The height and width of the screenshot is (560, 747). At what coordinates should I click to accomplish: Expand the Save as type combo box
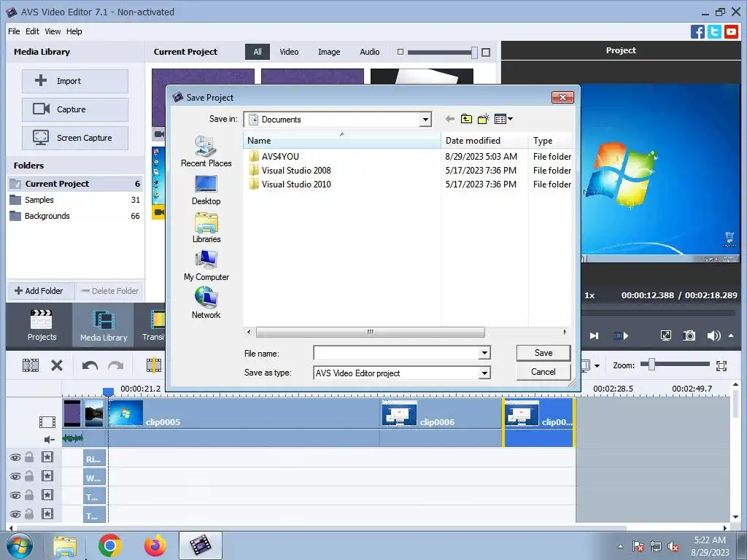(484, 373)
